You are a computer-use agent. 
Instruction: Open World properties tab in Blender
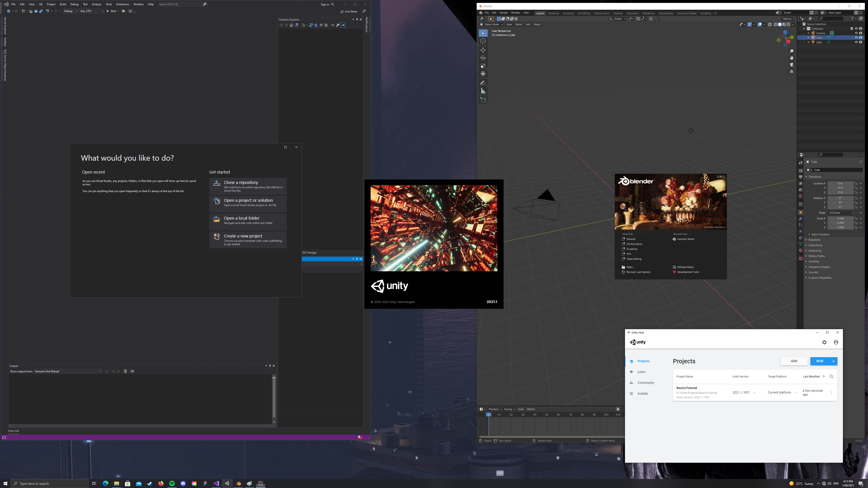pos(801,196)
